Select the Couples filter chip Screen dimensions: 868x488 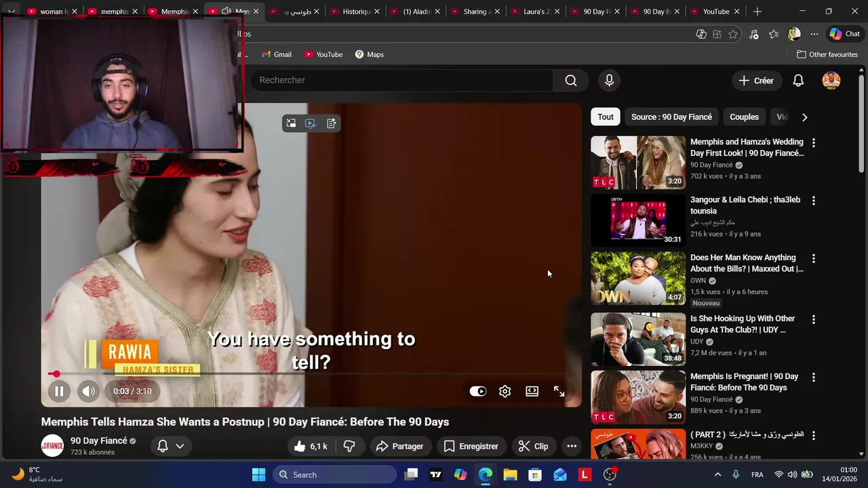744,117
